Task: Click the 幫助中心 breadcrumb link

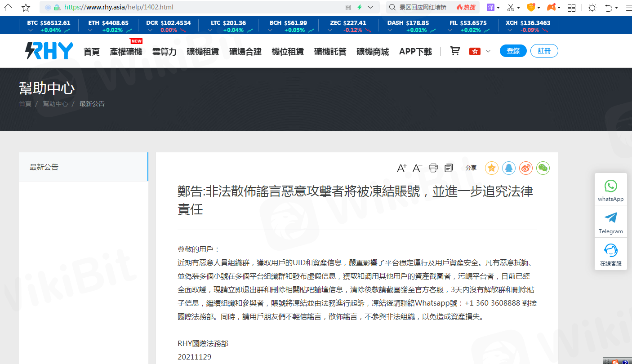Action: click(55, 104)
